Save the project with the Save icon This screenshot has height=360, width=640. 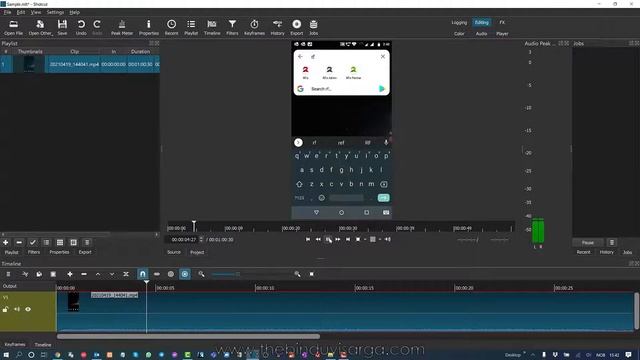[62, 24]
